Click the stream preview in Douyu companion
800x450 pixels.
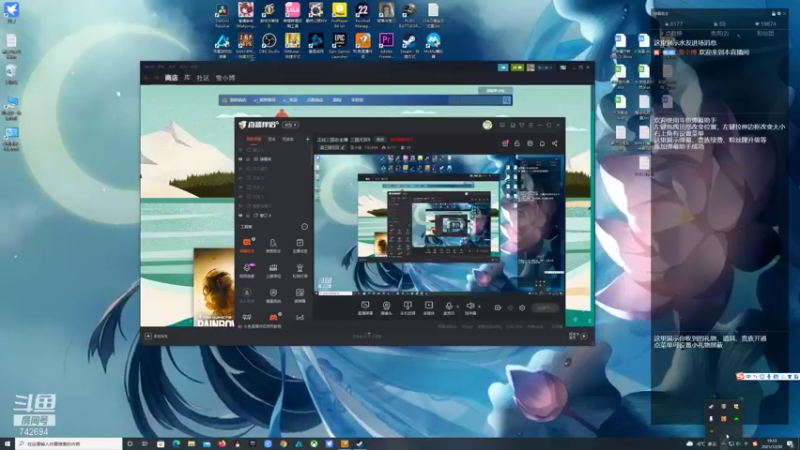pos(439,224)
